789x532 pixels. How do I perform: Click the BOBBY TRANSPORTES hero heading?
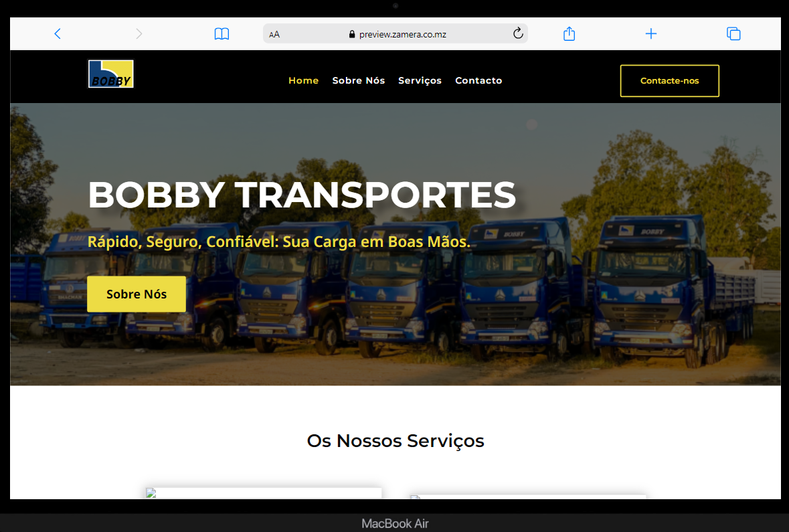302,195
